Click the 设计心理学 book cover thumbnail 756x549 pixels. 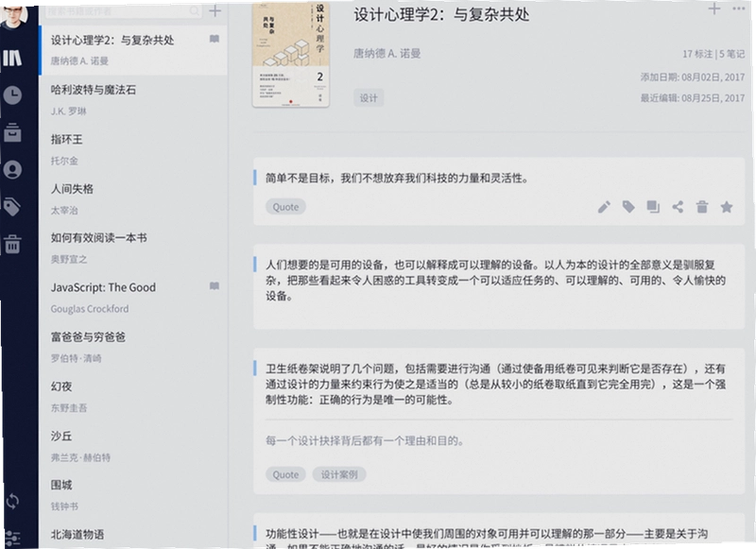point(291,54)
